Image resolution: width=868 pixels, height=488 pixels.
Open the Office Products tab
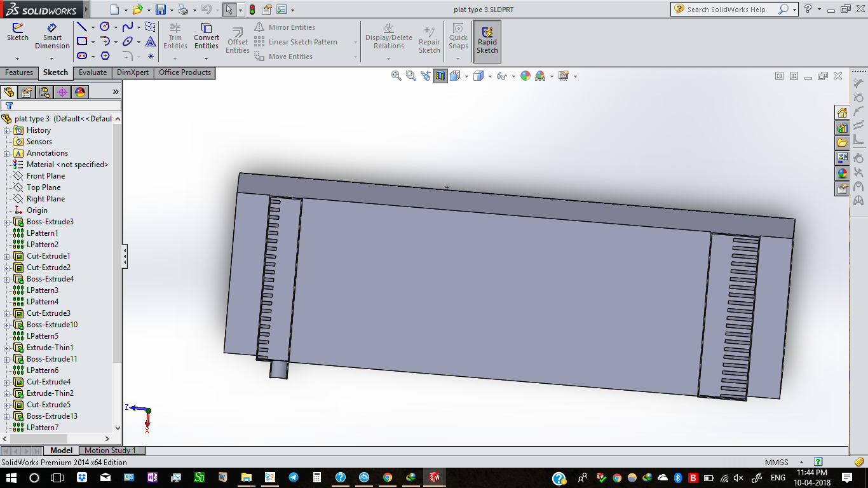click(185, 72)
